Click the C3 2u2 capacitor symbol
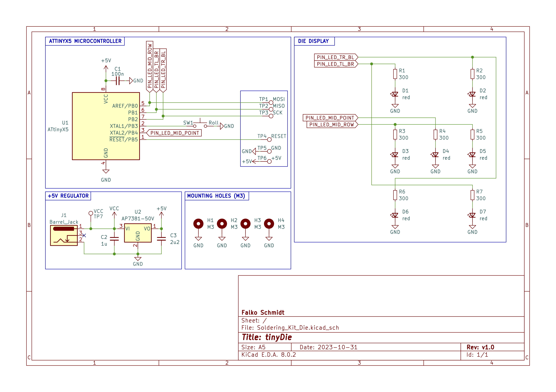 pyautogui.click(x=161, y=239)
